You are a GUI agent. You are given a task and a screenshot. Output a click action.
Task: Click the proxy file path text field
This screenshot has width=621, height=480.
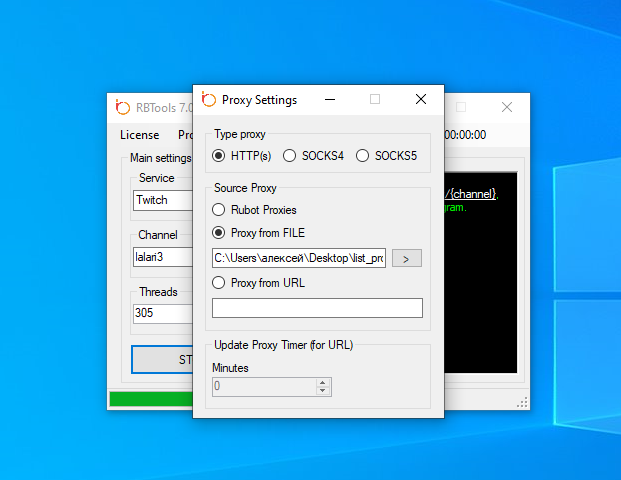298,258
